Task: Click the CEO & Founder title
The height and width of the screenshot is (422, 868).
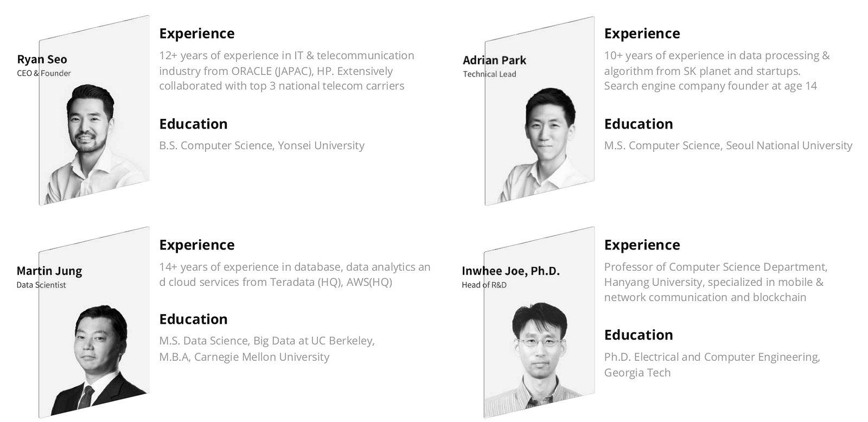Action: pyautogui.click(x=43, y=73)
